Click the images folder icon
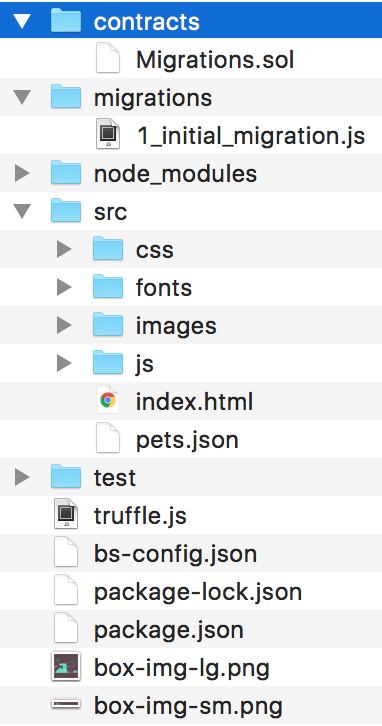 pyautogui.click(x=108, y=324)
